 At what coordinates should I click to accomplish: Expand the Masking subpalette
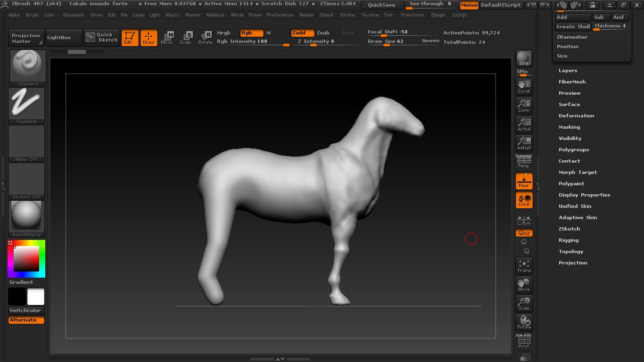point(570,127)
